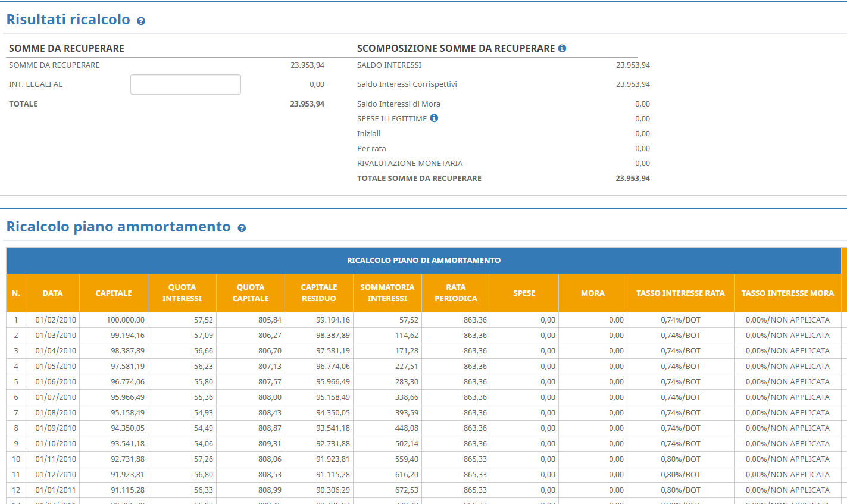Click info icon next to Scomposizione Somme da Recuperare

tap(562, 49)
